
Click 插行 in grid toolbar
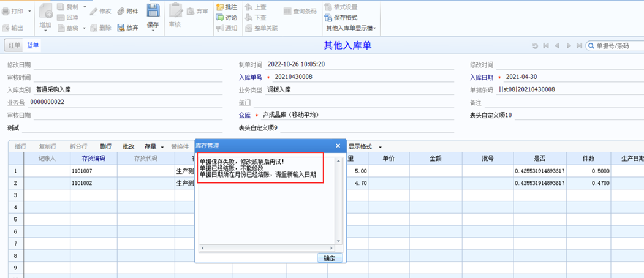[x=21, y=146]
